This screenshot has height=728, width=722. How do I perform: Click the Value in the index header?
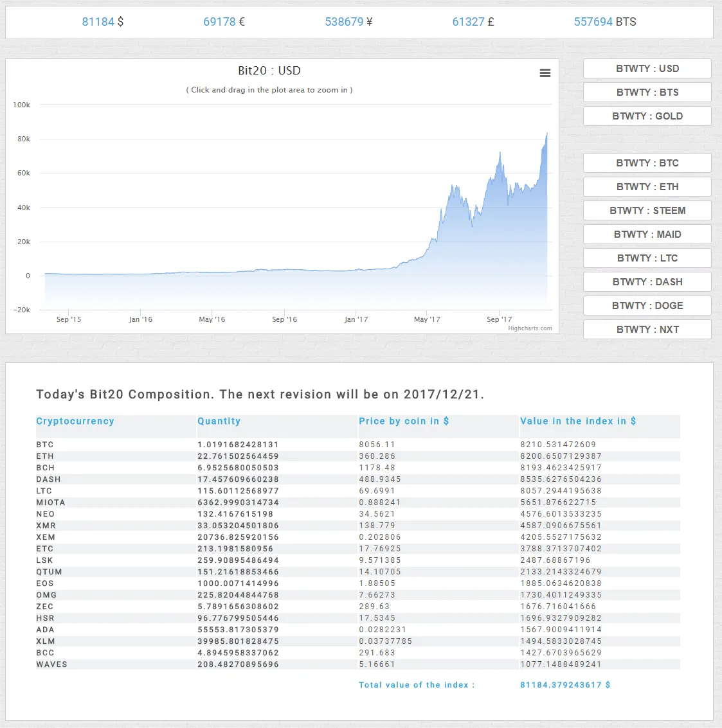tap(578, 421)
